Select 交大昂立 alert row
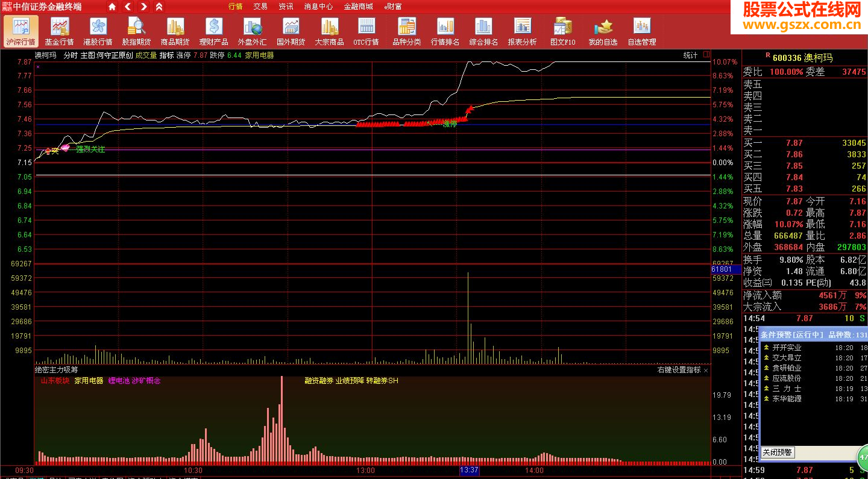 [814, 358]
